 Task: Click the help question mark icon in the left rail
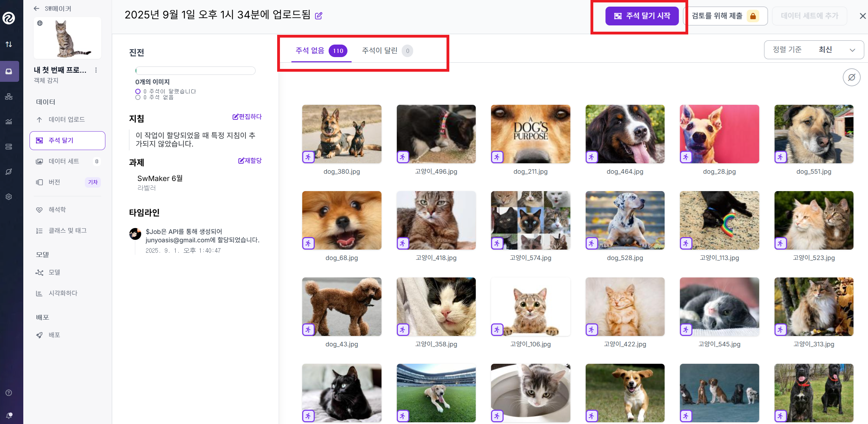tap(9, 393)
